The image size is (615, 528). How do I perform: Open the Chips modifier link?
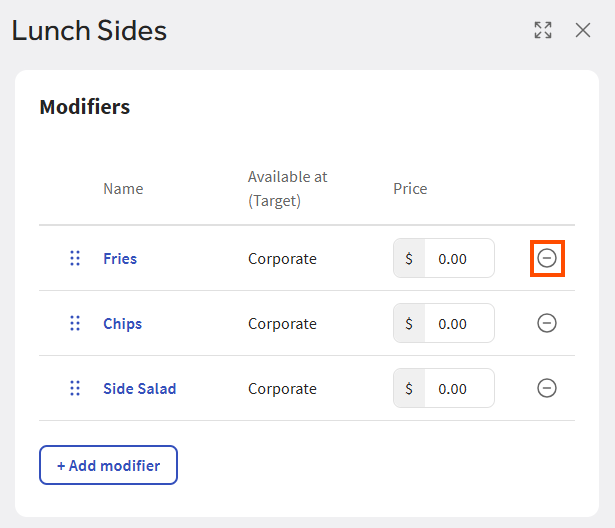click(x=122, y=323)
